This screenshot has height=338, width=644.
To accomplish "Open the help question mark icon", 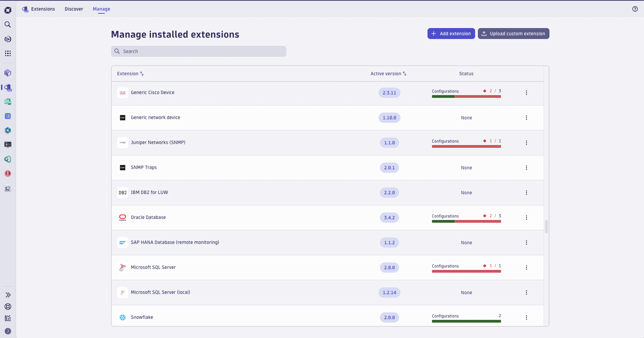I will [x=635, y=9].
